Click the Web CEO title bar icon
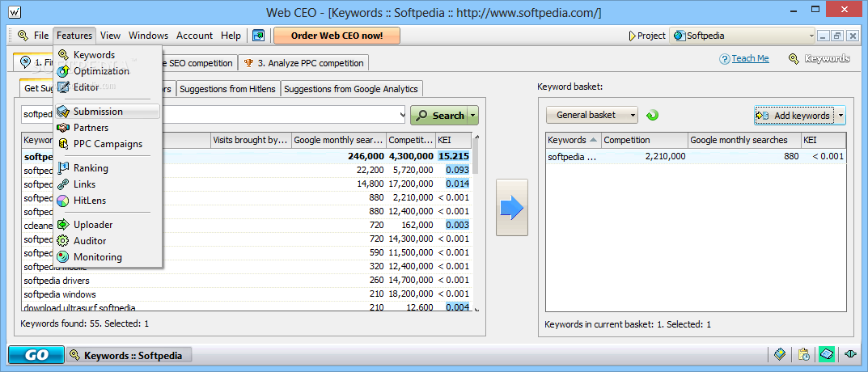 click(x=15, y=11)
